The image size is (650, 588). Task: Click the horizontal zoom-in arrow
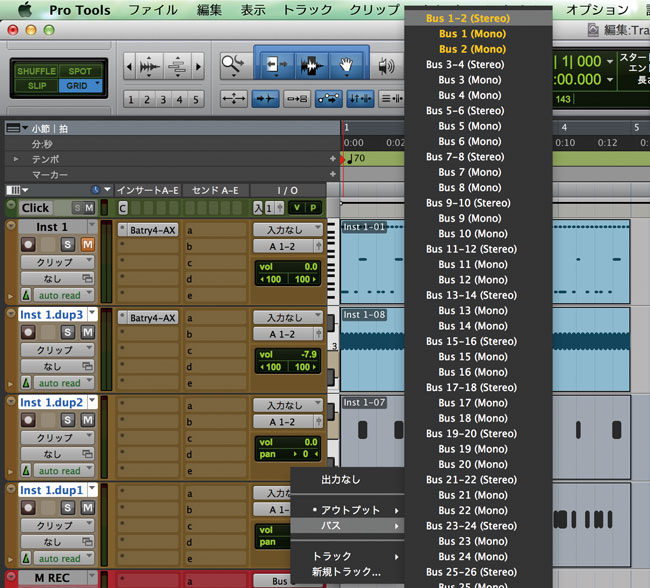pyautogui.click(x=198, y=66)
